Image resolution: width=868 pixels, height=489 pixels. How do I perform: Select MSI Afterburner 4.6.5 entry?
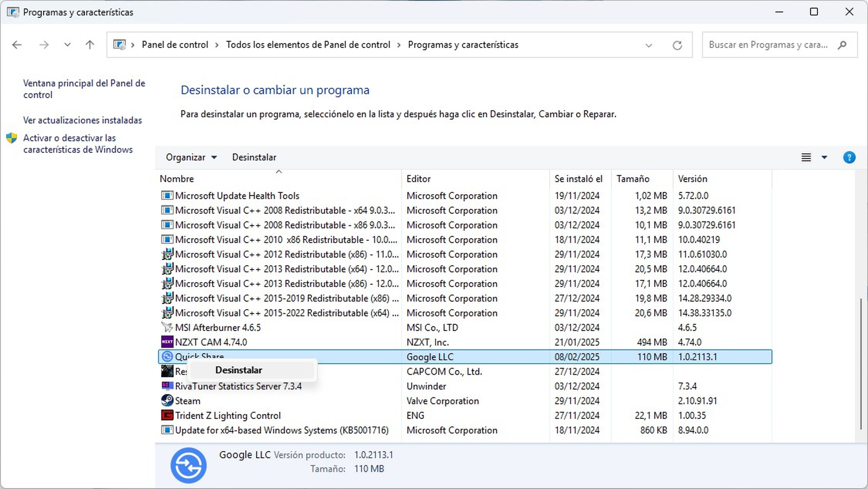[218, 327]
